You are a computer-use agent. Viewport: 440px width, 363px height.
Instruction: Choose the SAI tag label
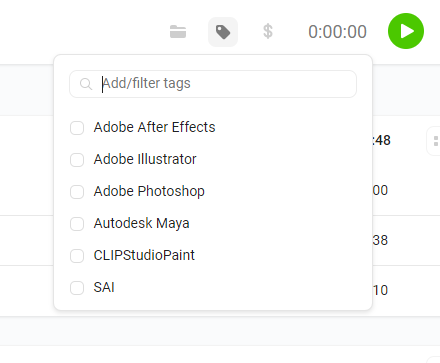[104, 287]
